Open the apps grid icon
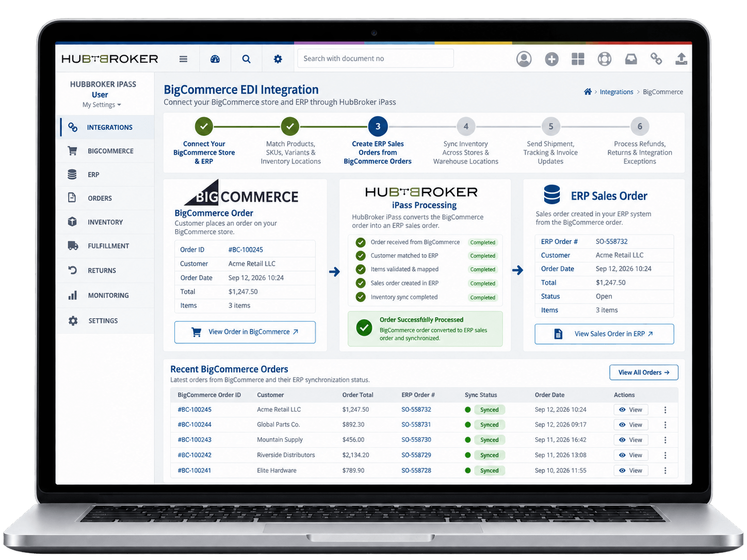Screen dimensions: 747x560 [578, 59]
